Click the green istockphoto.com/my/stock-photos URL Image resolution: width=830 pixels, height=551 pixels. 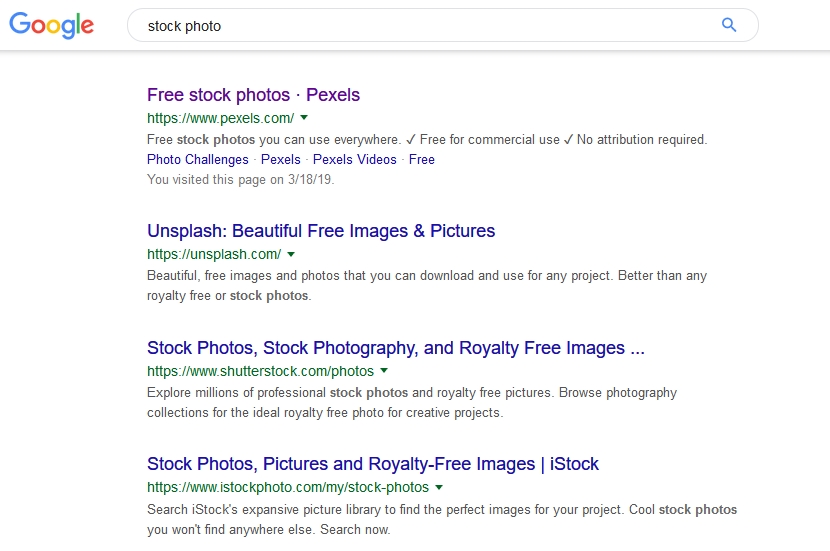point(287,488)
